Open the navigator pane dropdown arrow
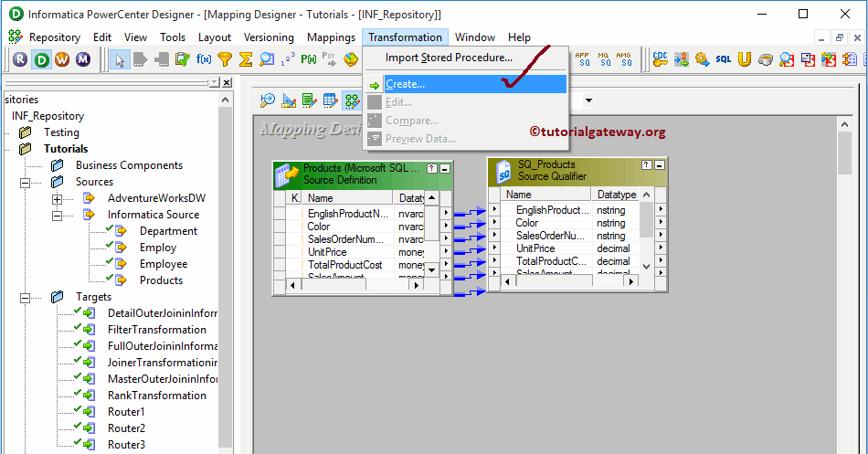The image size is (868, 454). [215, 82]
